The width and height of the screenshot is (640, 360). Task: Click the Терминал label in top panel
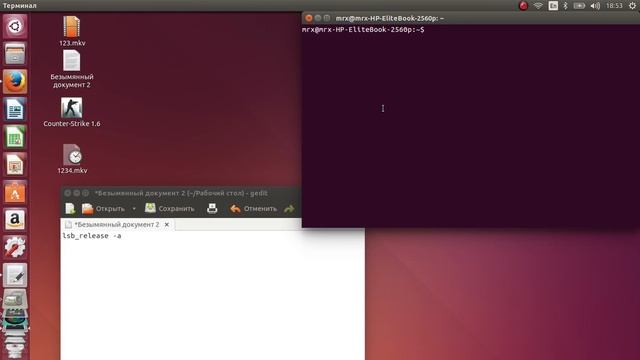[20, 6]
